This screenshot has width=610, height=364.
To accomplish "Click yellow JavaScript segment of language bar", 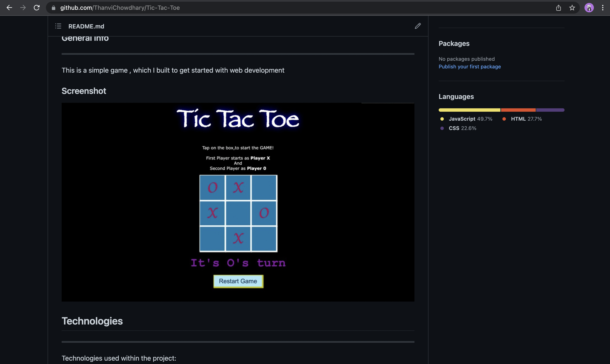I will 469,110.
